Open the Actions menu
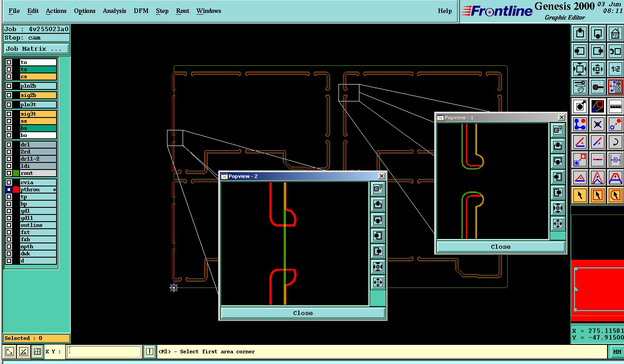Screen dimensions: 624x364 click(x=56, y=11)
